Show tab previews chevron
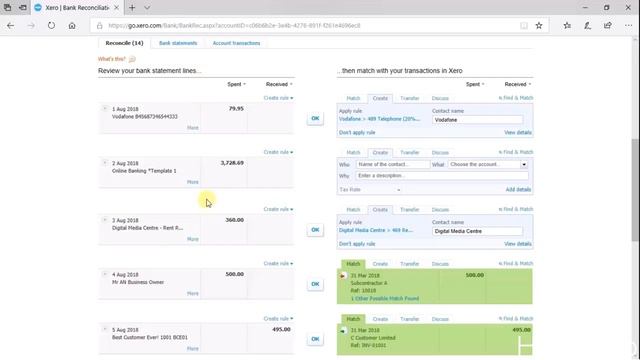Viewport: 640px width, 360px height. [x=147, y=8]
